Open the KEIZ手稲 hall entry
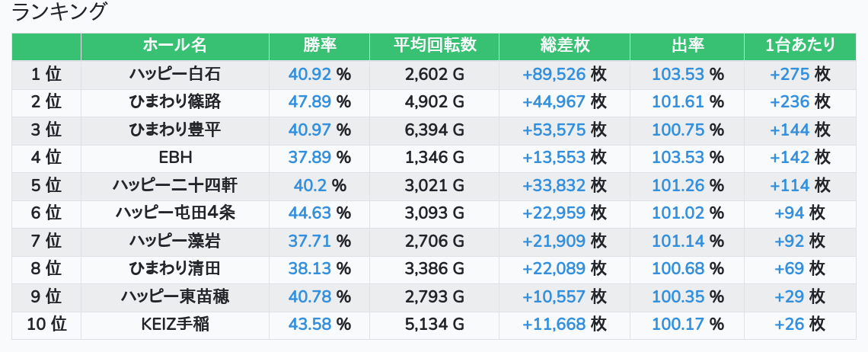Viewport: 868px width, 352px height. [174, 325]
